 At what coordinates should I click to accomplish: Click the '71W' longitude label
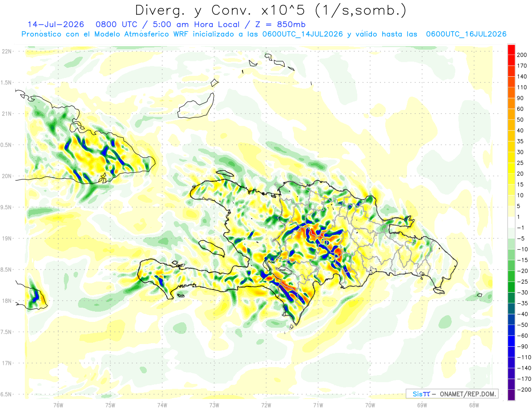pos(318,405)
